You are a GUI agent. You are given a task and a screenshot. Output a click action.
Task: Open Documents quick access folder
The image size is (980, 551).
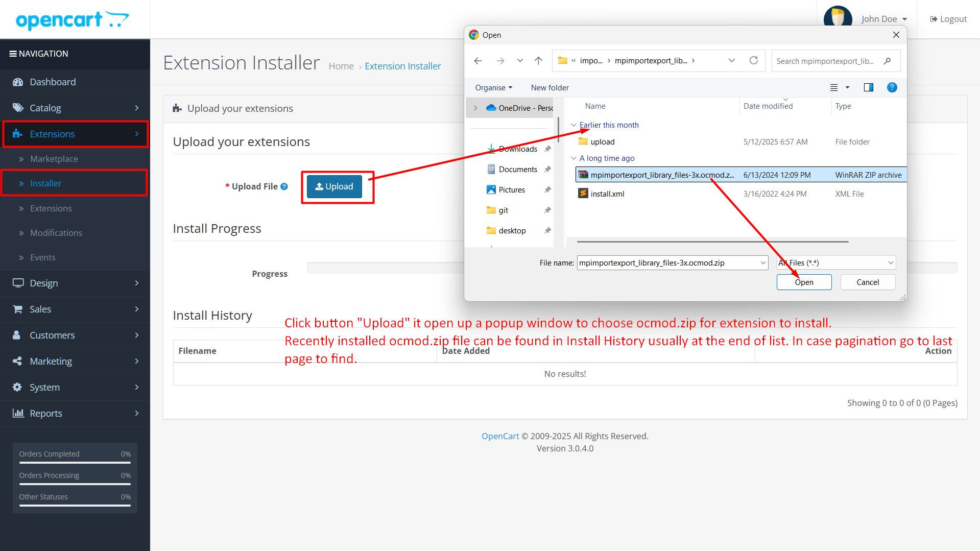click(x=518, y=169)
